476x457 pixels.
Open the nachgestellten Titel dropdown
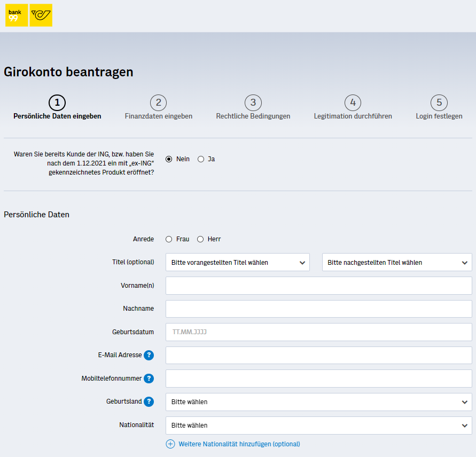[397, 262]
